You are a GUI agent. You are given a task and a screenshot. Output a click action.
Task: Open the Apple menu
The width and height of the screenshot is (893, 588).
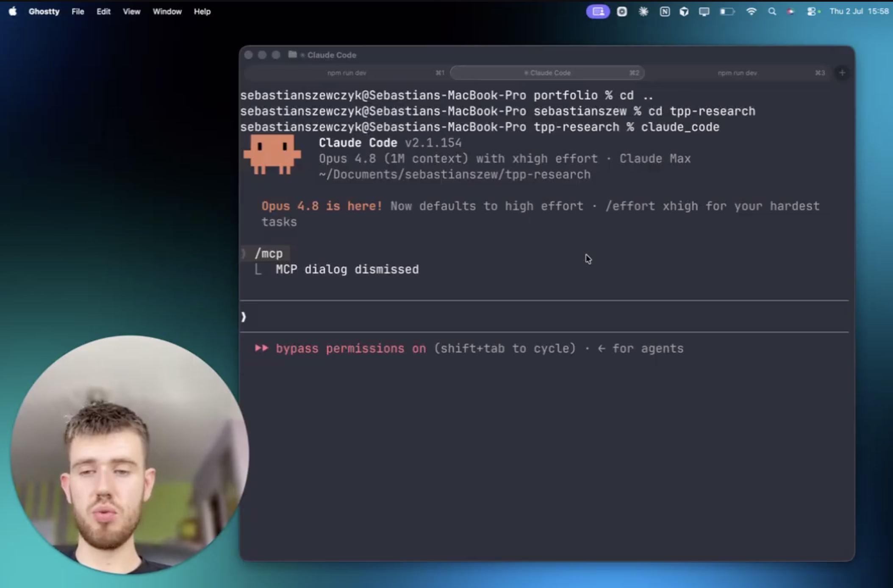click(x=13, y=11)
